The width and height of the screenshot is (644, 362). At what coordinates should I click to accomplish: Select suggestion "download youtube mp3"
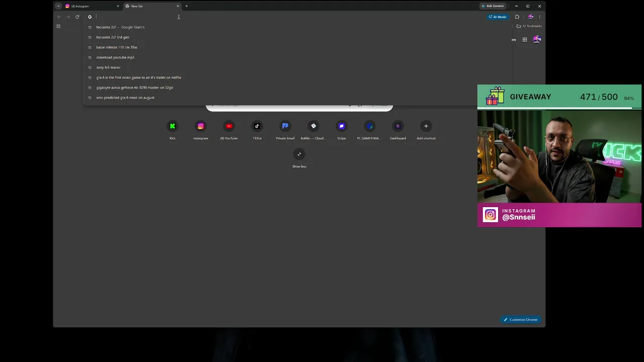point(297,57)
